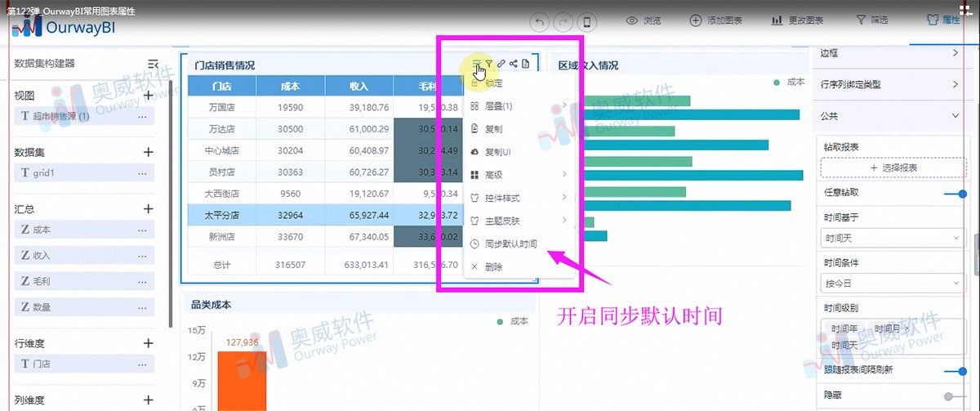Image resolution: width=980 pixels, height=411 pixels.
Task: Open more options for 成本 measure
Action: 142,230
